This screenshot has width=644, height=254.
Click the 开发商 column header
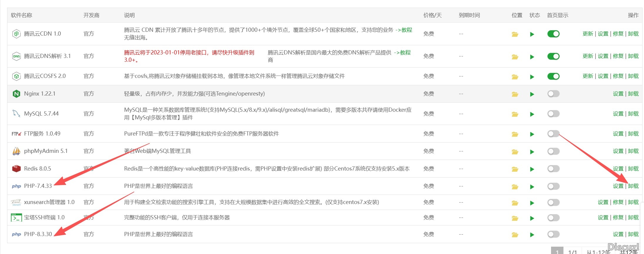pos(91,15)
